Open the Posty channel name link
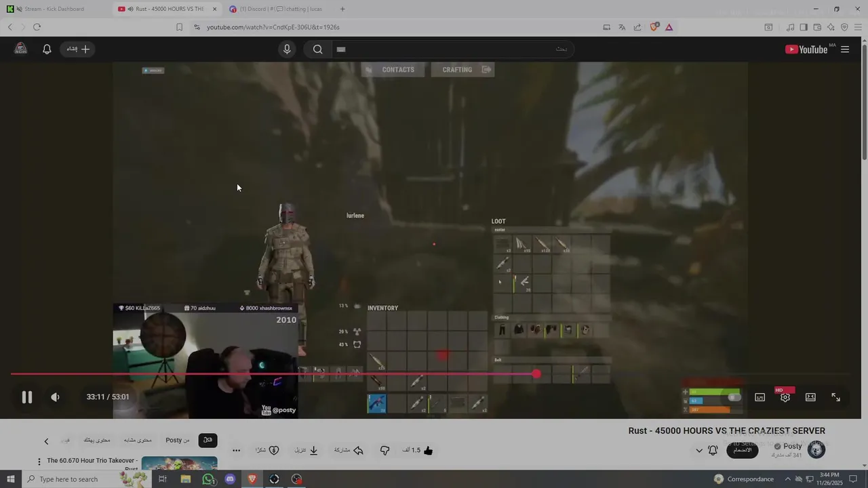Image resolution: width=868 pixels, height=488 pixels. coord(793,446)
